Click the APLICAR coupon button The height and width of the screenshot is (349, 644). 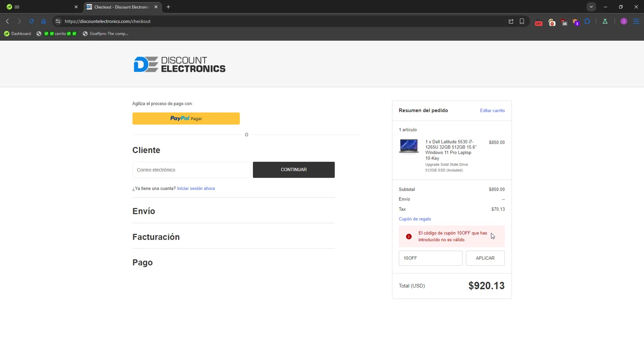click(x=485, y=258)
